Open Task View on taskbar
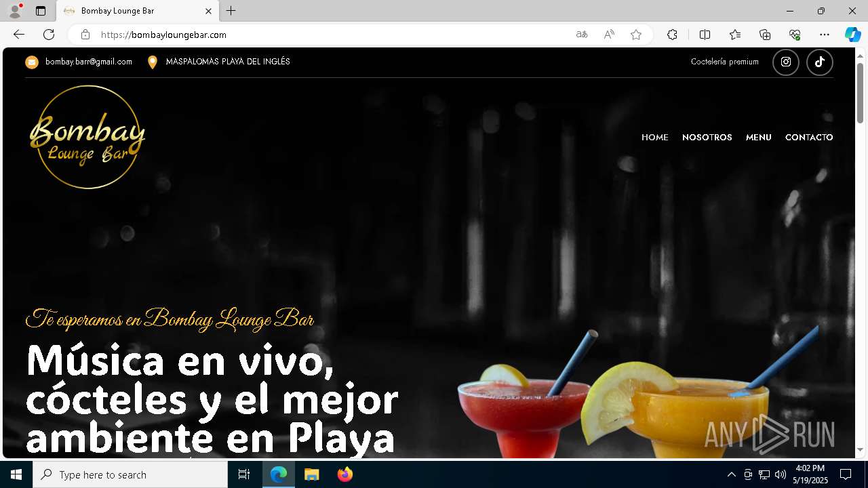Viewport: 868px width, 488px height. [244, 474]
